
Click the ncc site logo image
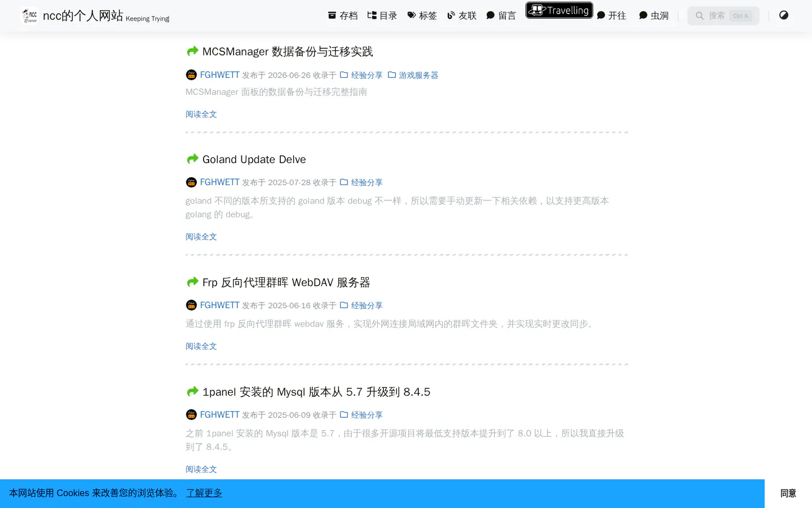click(29, 16)
